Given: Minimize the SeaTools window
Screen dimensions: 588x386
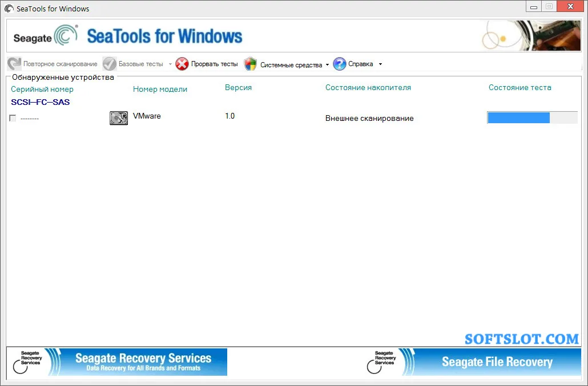Looking at the screenshot, I should [534, 6].
